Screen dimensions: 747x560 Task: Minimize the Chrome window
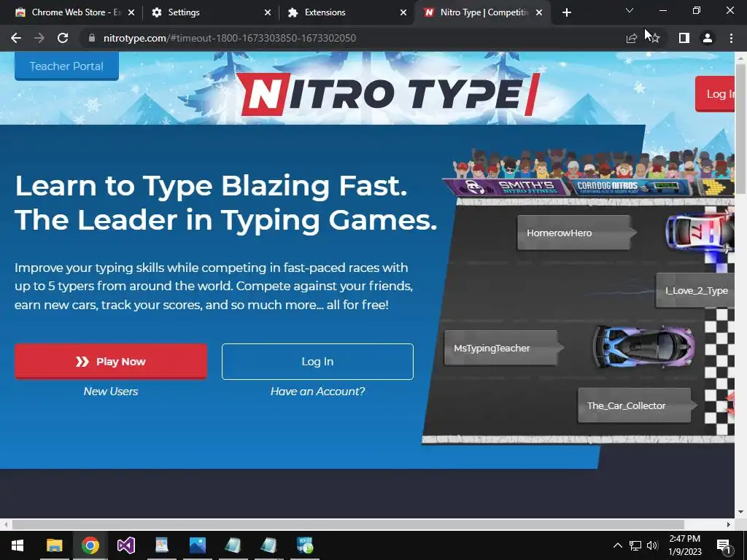tap(662, 10)
